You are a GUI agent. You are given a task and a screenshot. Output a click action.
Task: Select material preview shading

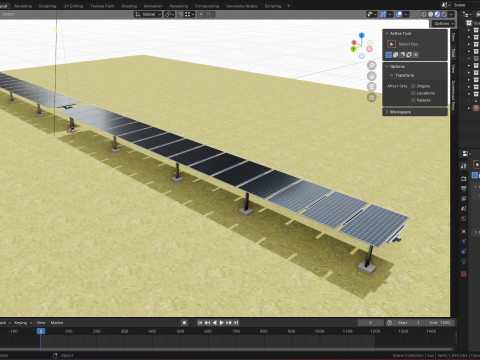pyautogui.click(x=437, y=14)
